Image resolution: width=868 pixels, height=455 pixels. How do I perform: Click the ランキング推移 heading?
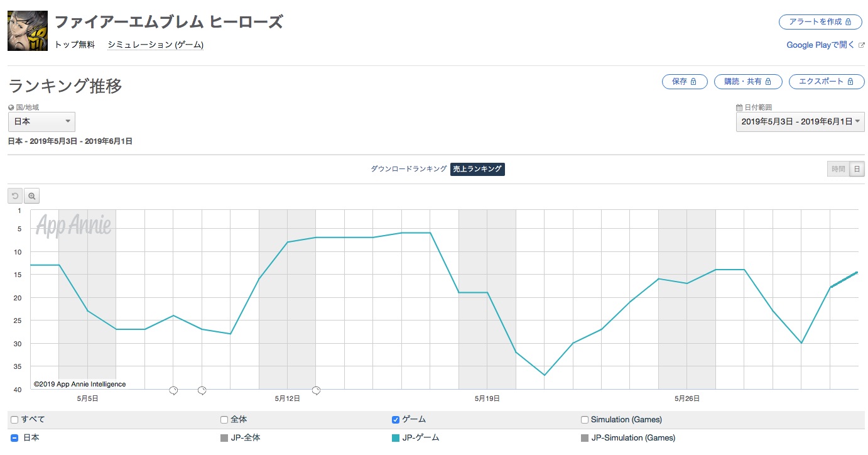(65, 85)
